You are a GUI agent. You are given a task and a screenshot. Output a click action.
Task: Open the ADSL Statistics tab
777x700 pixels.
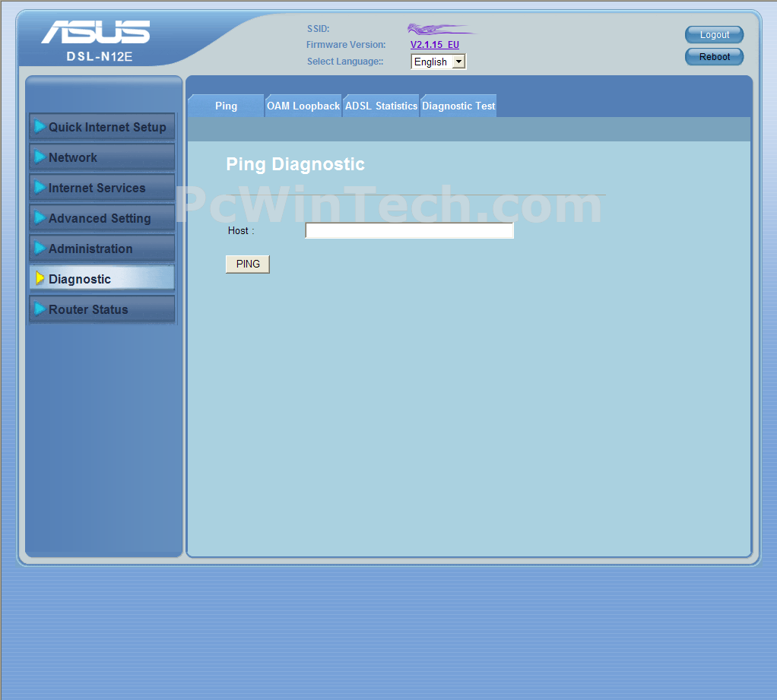tap(381, 106)
